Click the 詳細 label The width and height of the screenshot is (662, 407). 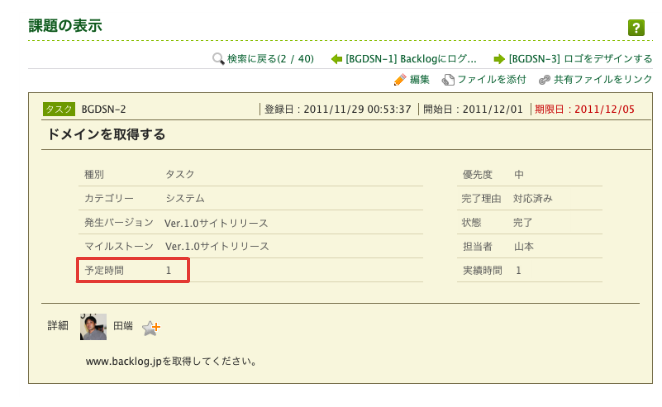pyautogui.click(x=58, y=326)
